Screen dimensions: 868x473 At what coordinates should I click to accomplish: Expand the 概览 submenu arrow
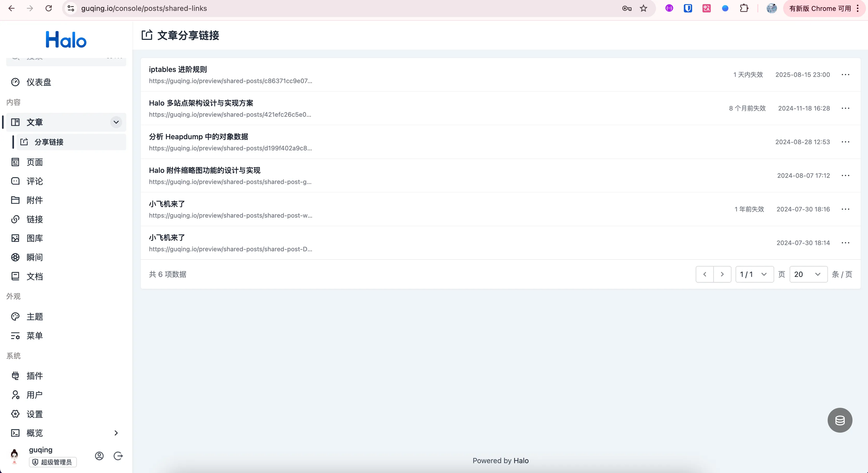(116, 433)
